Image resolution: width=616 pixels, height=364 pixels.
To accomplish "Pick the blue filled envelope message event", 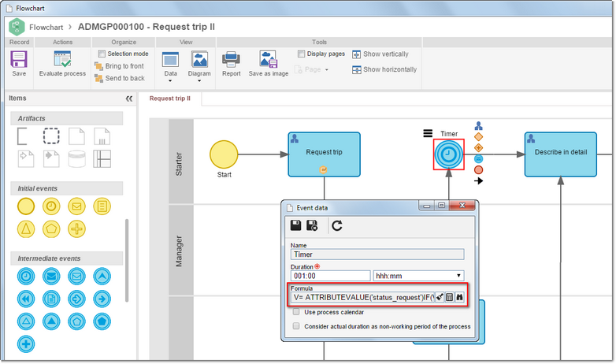I will pos(51,276).
